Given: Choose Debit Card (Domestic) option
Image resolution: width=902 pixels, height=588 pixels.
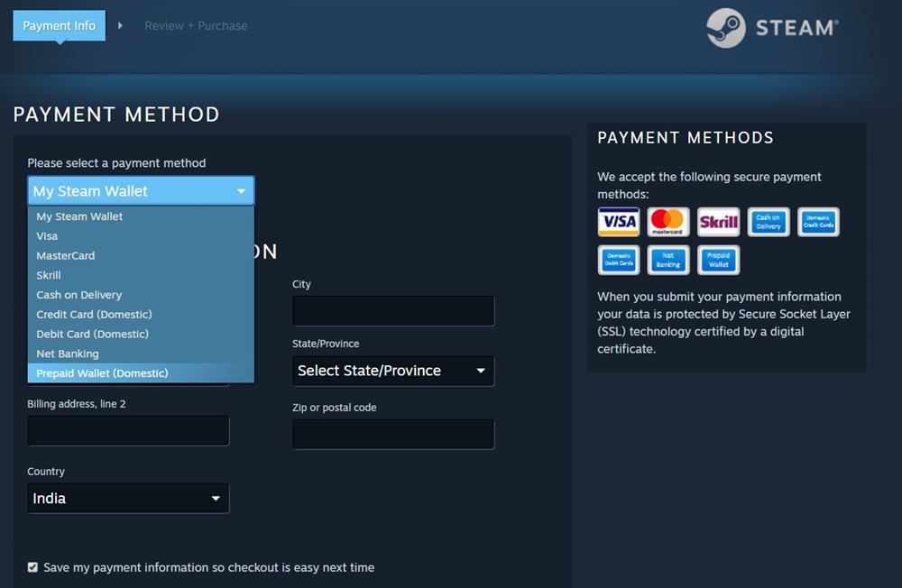Looking at the screenshot, I should pos(141,334).
